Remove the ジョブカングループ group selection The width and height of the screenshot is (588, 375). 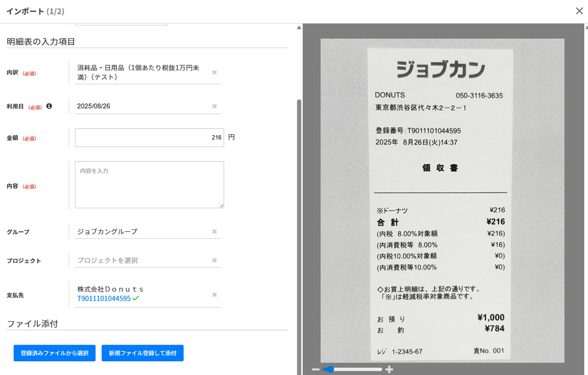214,231
